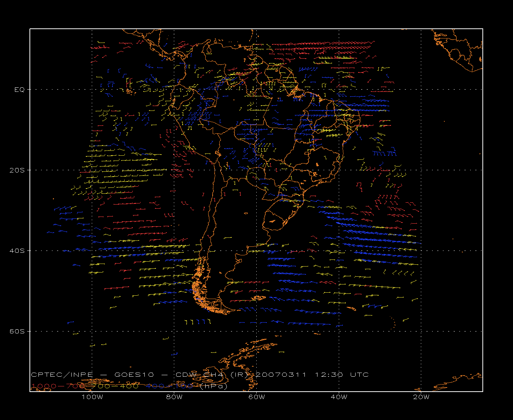Click the EQ latitude label
This screenshot has width=513, height=420.
pos(19,90)
